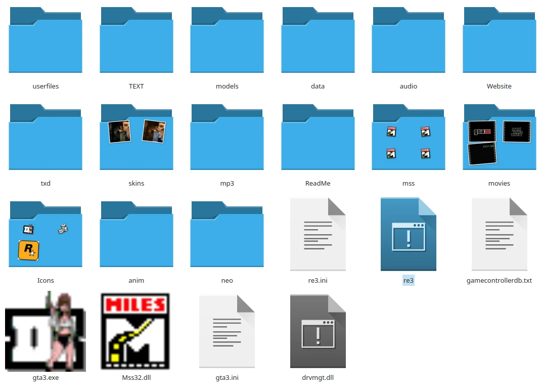Click the 'gta3.ini' file name label
Image resolution: width=541 pixels, height=392 pixels.
coord(227,377)
